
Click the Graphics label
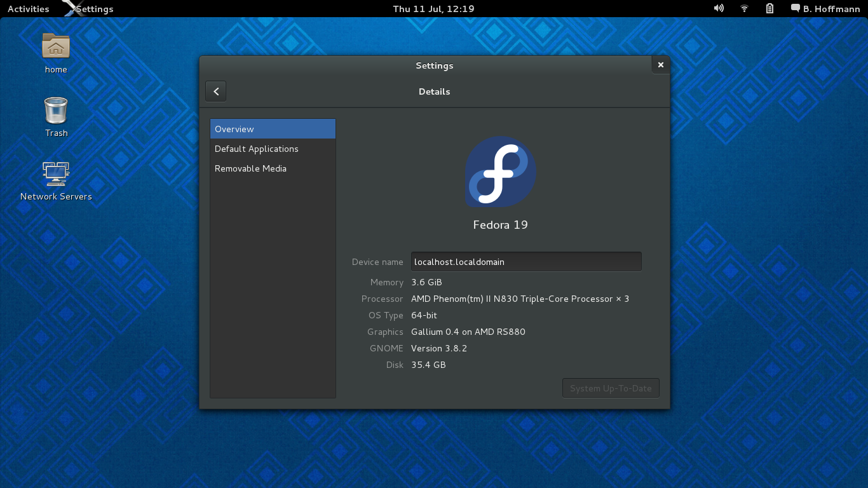[385, 332]
